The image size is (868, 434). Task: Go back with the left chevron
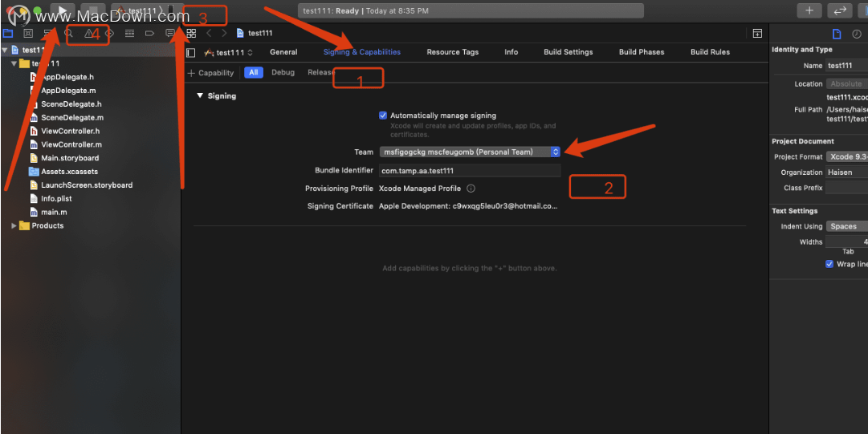(x=209, y=33)
